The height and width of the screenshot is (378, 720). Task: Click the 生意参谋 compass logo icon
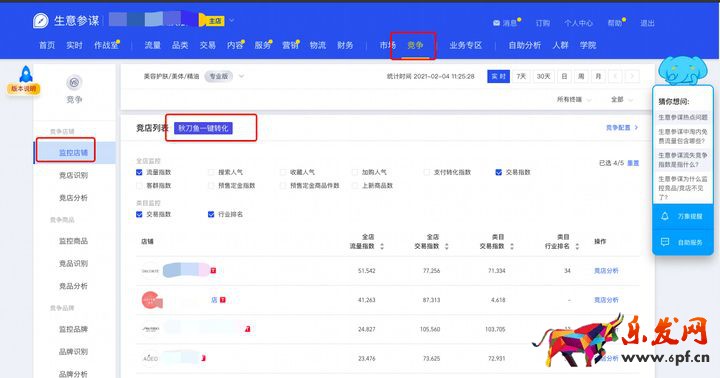point(40,21)
